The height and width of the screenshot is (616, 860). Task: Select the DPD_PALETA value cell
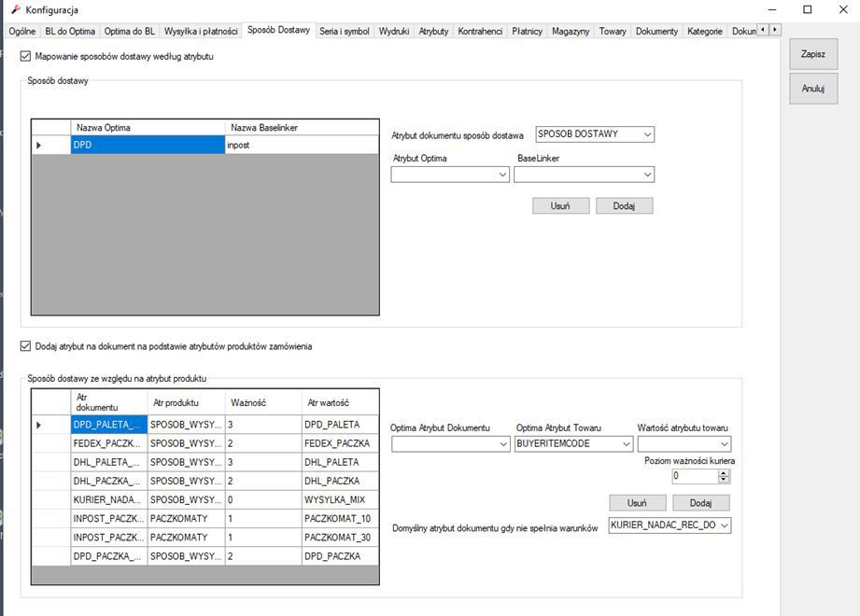340,425
